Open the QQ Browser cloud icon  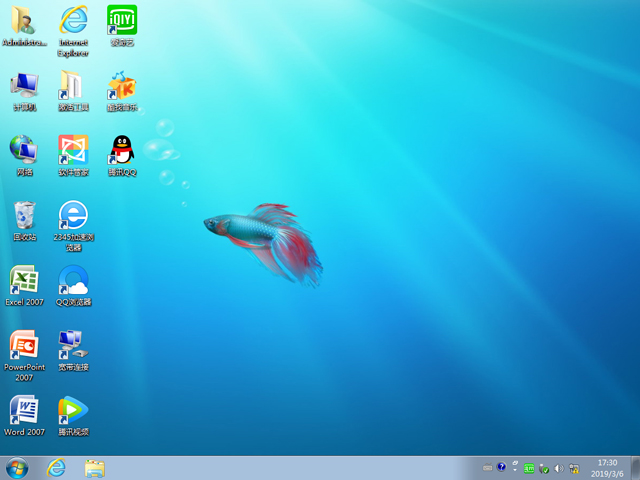73,280
